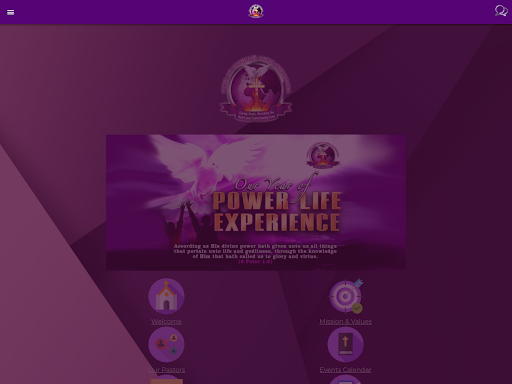This screenshot has width=512, height=384.
Task: Open the Events Calendar bible icon
Action: [346, 344]
